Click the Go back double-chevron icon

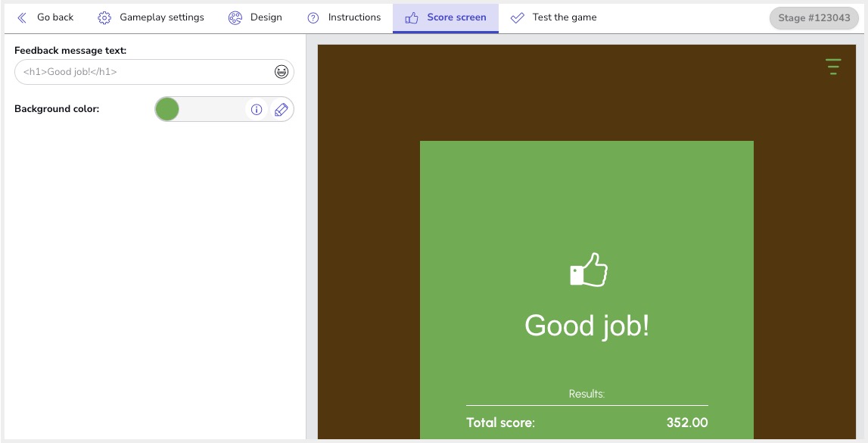tap(22, 17)
